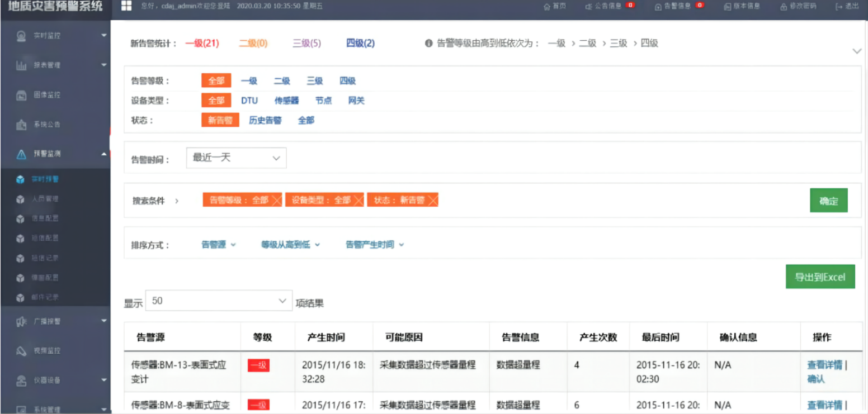Open 信息配置 in the sidebar submenu
Viewport: 868px width, 414px height.
[45, 218]
